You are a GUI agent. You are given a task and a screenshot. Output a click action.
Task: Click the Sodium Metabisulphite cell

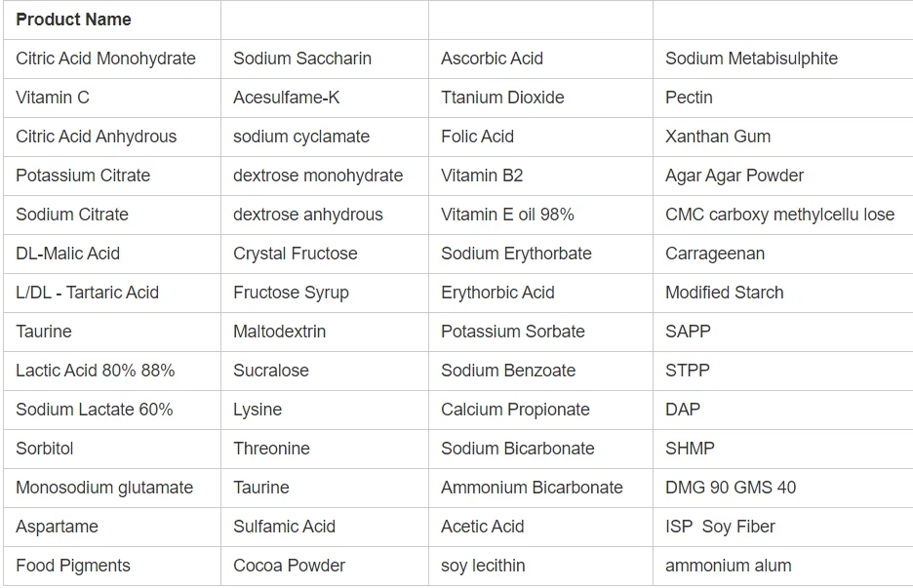tap(751, 59)
